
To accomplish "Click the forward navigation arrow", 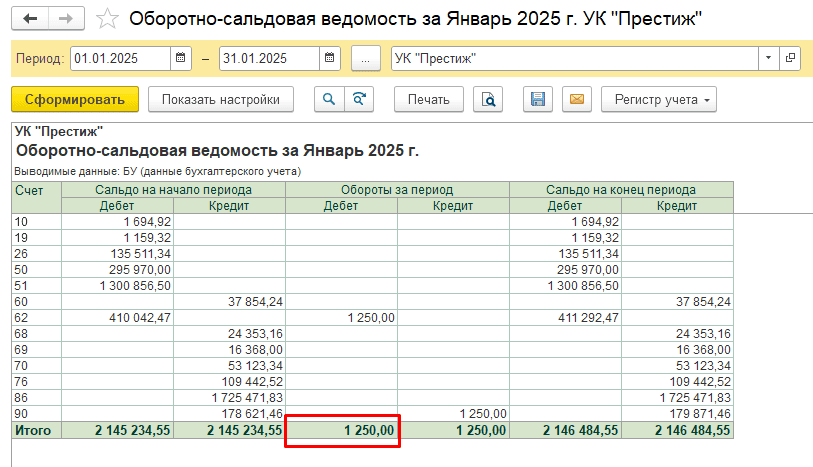I will point(66,19).
